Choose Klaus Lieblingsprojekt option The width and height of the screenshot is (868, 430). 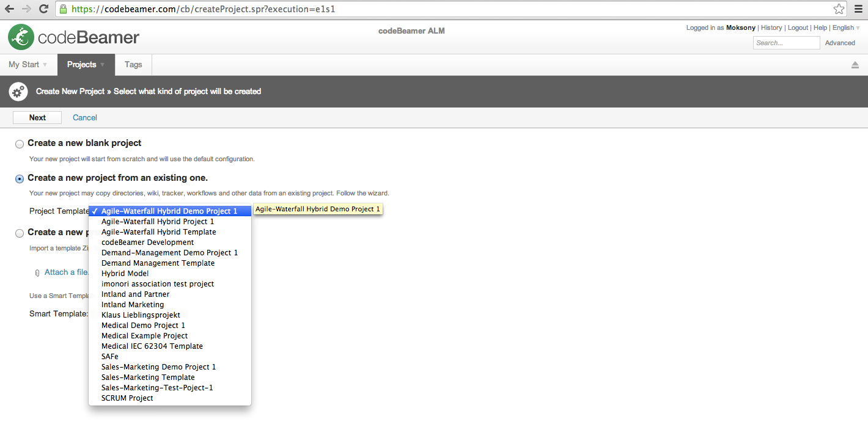pyautogui.click(x=170, y=315)
